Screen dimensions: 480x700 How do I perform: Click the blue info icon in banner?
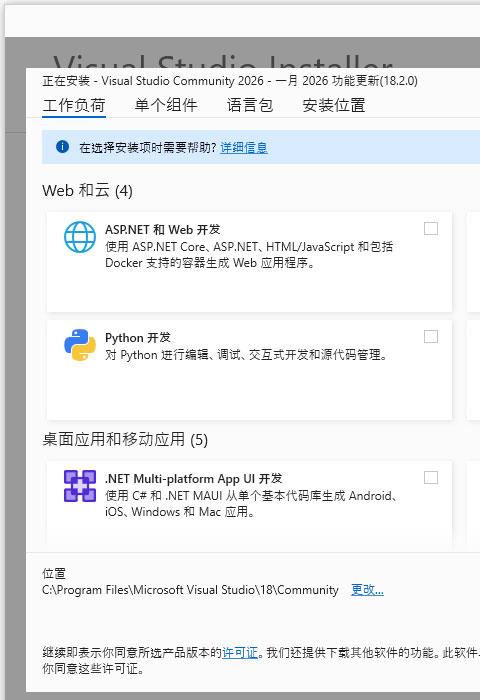pyautogui.click(x=63, y=146)
